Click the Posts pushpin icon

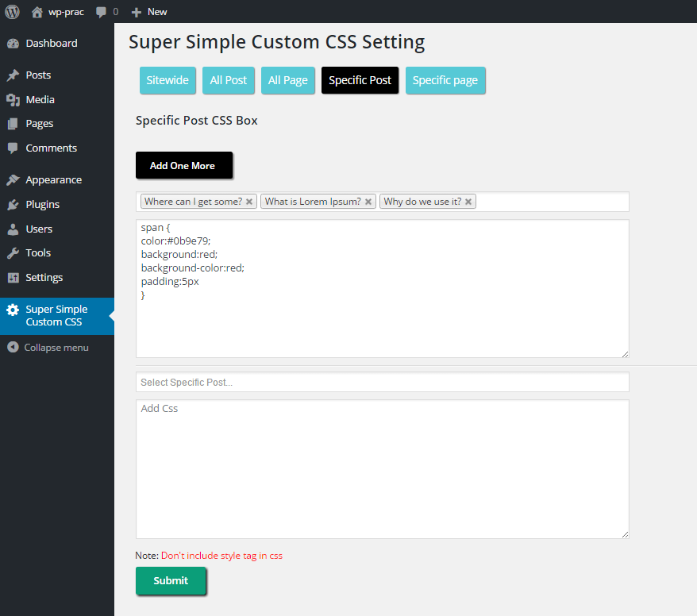[13, 75]
